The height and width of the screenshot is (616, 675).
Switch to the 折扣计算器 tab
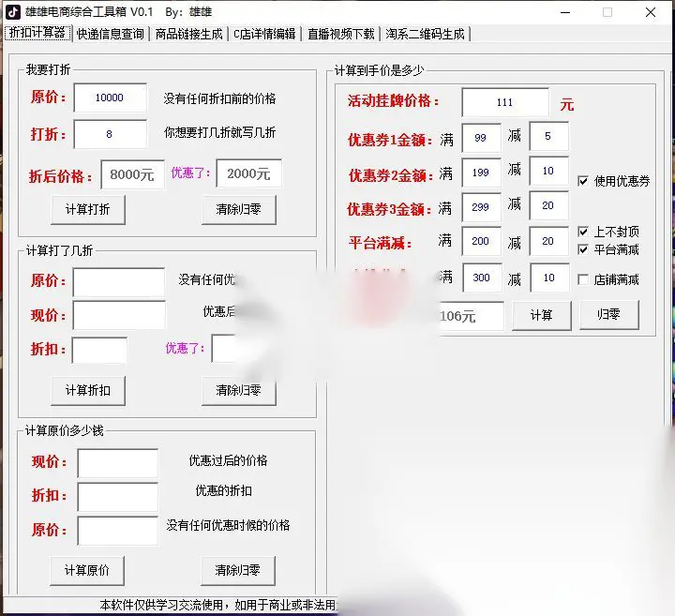pos(37,33)
